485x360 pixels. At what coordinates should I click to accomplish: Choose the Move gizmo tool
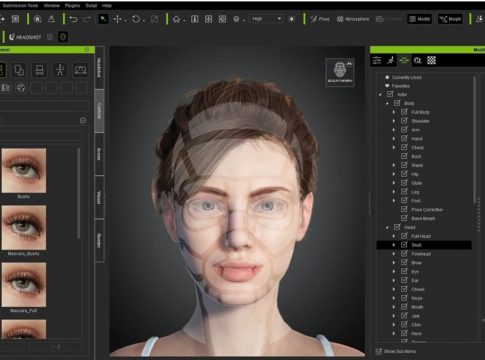[117, 19]
